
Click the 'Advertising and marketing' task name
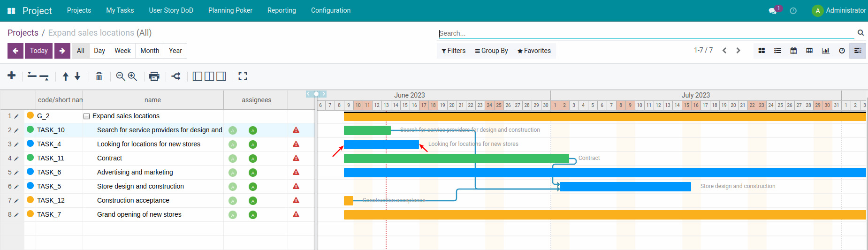pyautogui.click(x=135, y=172)
